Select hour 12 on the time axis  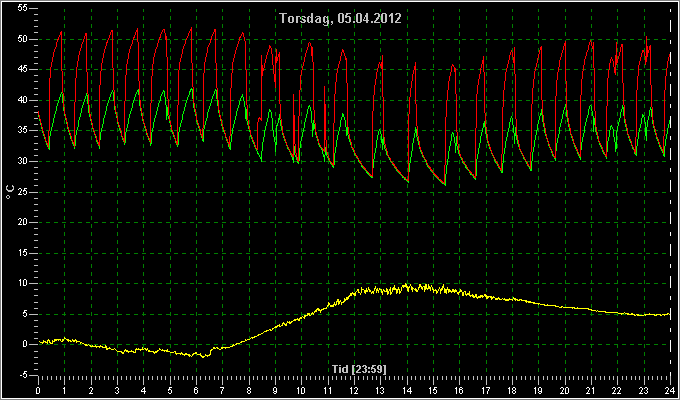[x=354, y=390]
